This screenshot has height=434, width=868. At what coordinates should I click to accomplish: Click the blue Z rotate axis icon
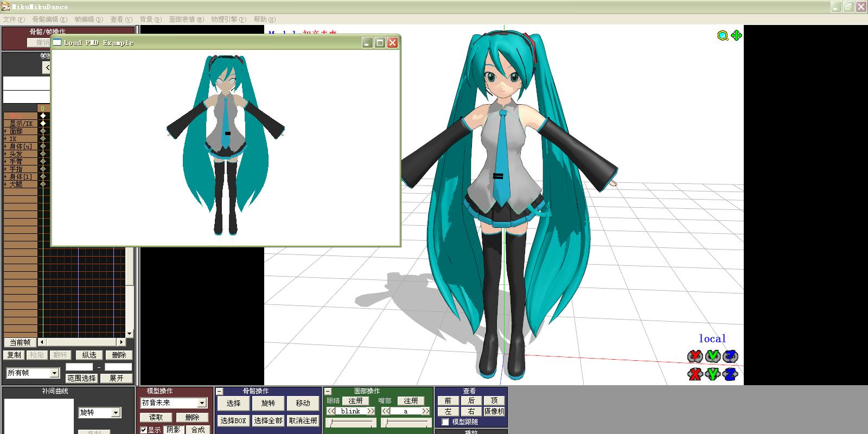(x=731, y=356)
